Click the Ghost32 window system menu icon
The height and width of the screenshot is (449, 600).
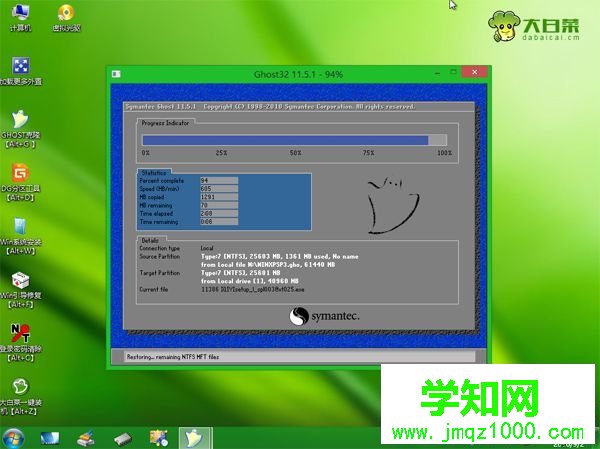point(116,74)
